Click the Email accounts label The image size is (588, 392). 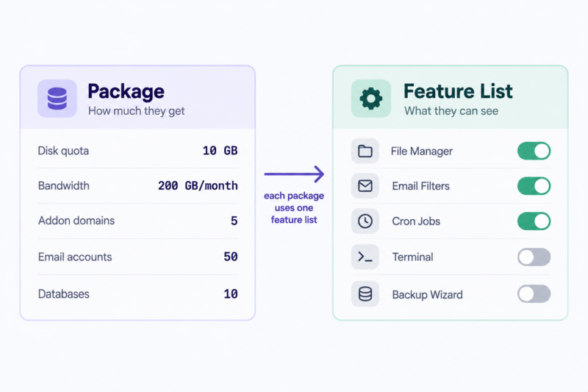75,257
